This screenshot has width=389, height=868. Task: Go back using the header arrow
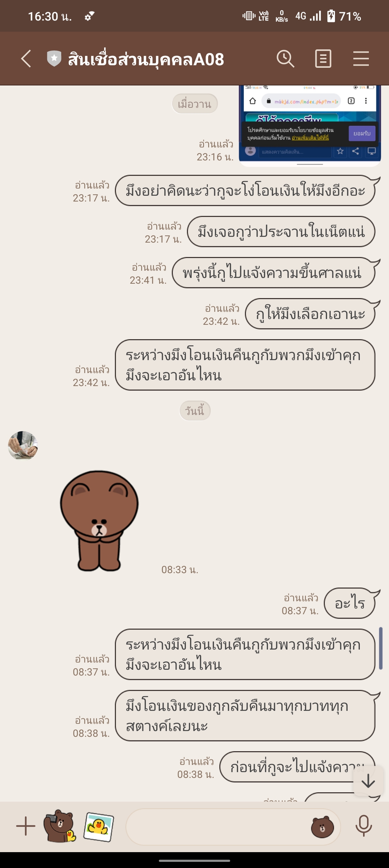coord(26,59)
